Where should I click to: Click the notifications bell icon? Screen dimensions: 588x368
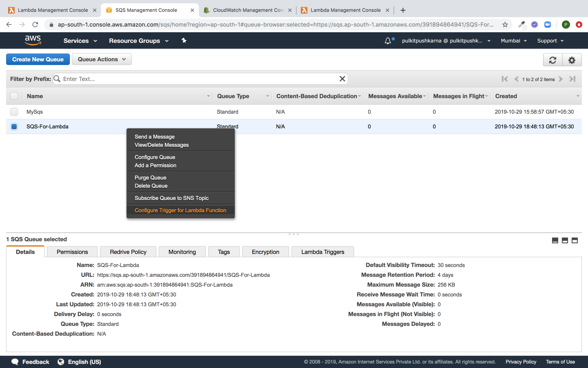[388, 41]
